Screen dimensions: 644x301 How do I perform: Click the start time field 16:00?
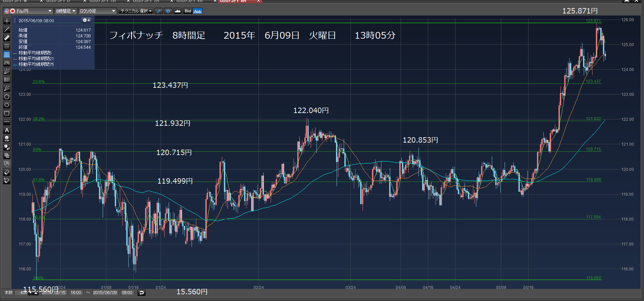pos(76,293)
